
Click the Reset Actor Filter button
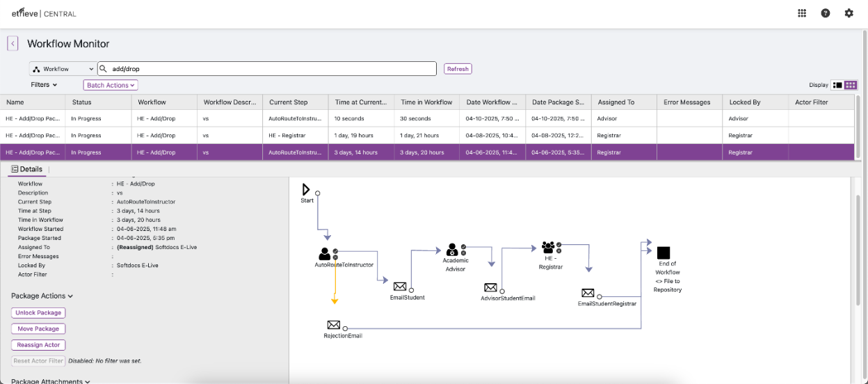pos(38,361)
